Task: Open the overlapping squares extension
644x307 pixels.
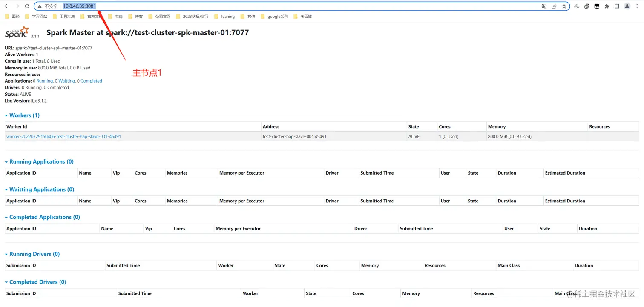Action: tap(587, 6)
